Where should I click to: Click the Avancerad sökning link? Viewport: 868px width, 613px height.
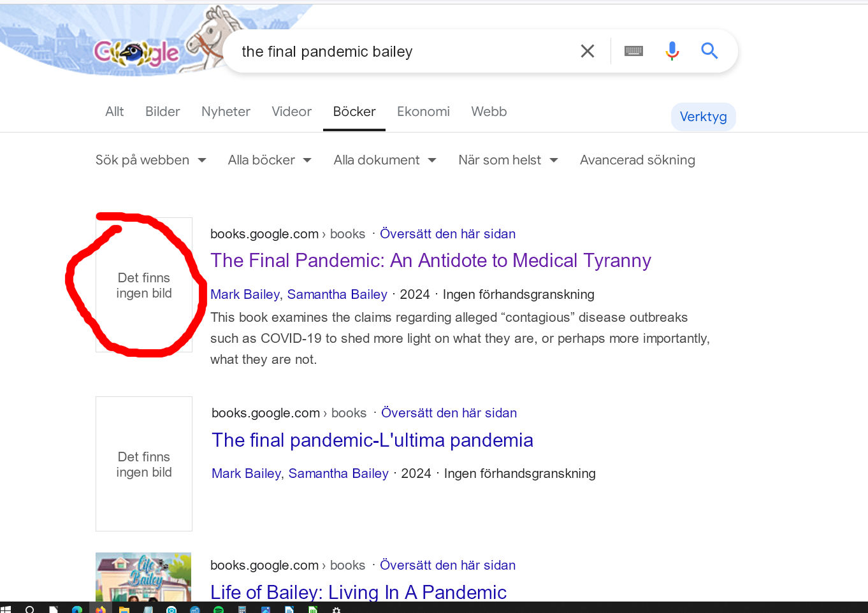637,160
